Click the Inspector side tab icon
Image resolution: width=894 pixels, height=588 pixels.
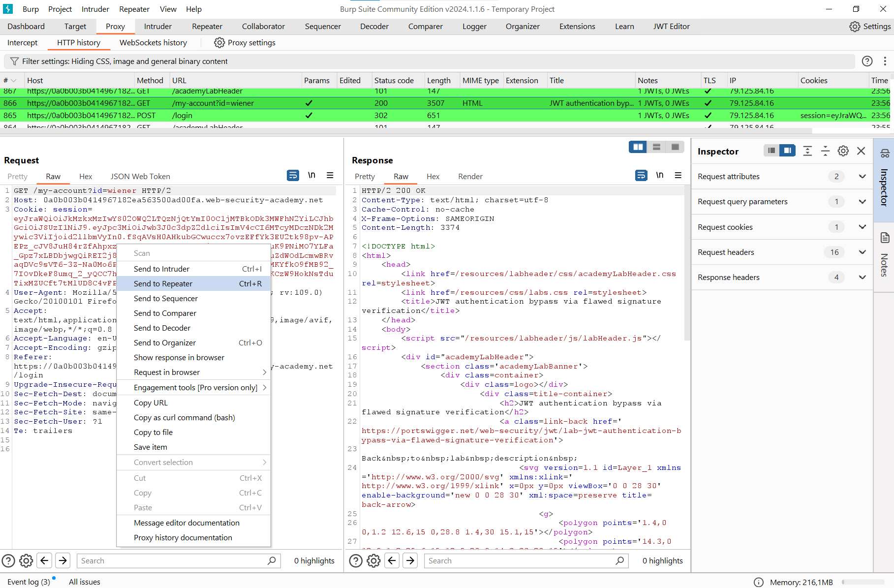point(885,154)
